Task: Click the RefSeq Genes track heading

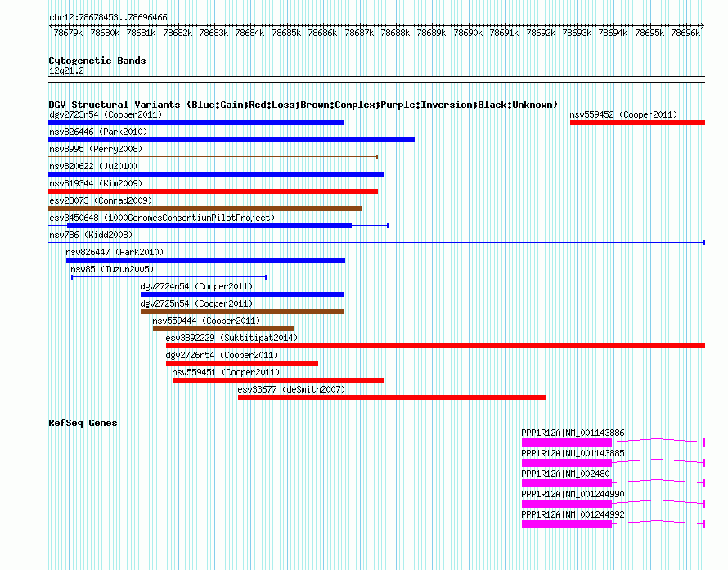Action: coord(83,423)
